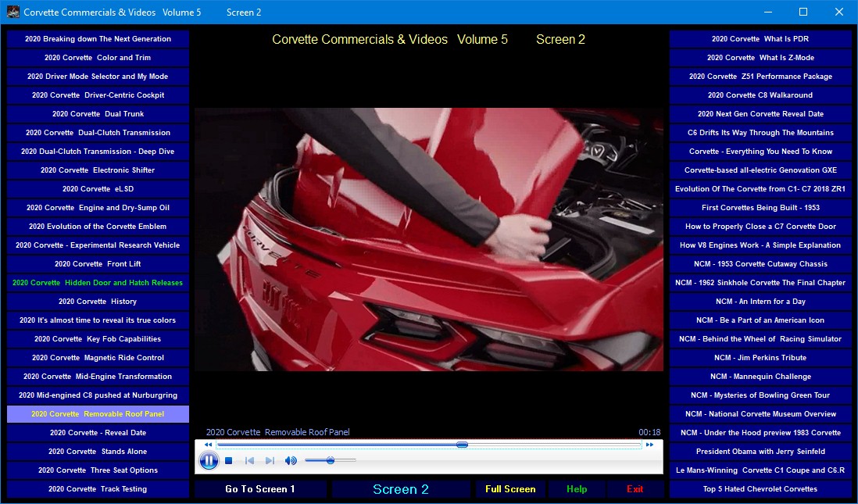Select highlighted Removable Roof Panel entry
Screen dimensions: 858x504
pyautogui.click(x=98, y=414)
